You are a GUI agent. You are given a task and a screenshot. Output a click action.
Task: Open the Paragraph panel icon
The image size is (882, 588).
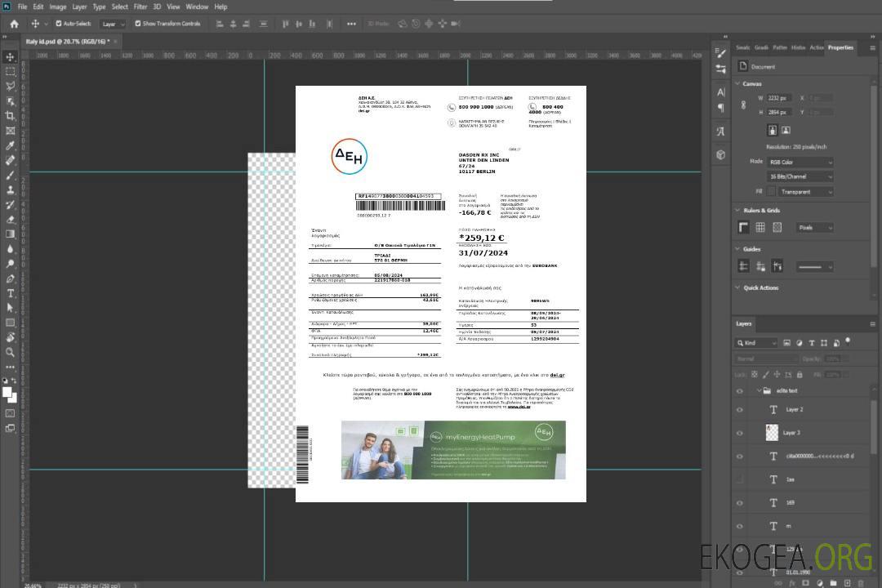[x=721, y=108]
